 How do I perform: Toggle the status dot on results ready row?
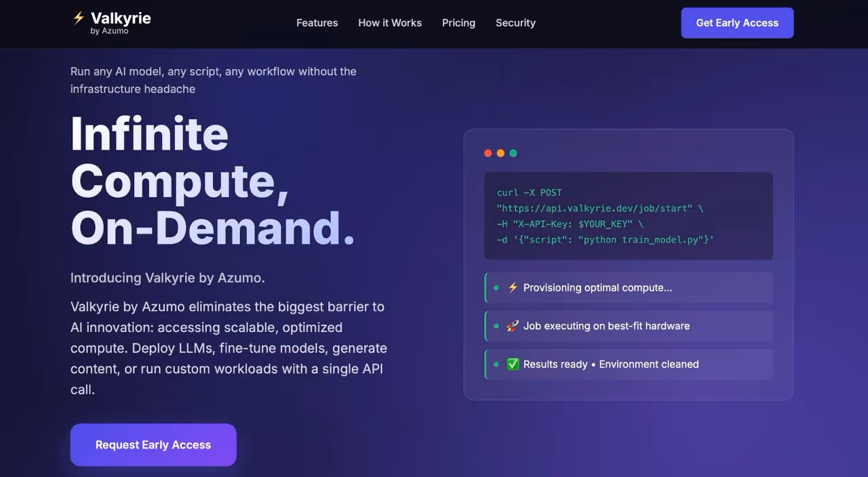tap(496, 364)
